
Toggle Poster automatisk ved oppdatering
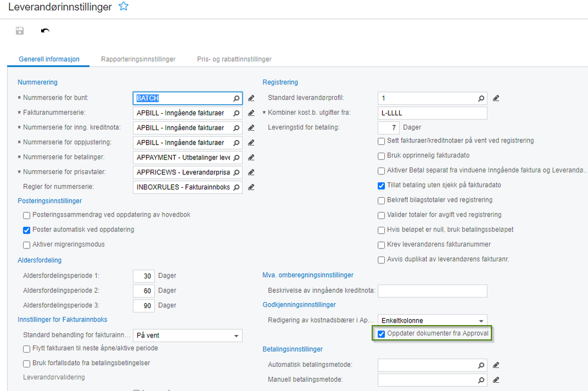coord(26,230)
